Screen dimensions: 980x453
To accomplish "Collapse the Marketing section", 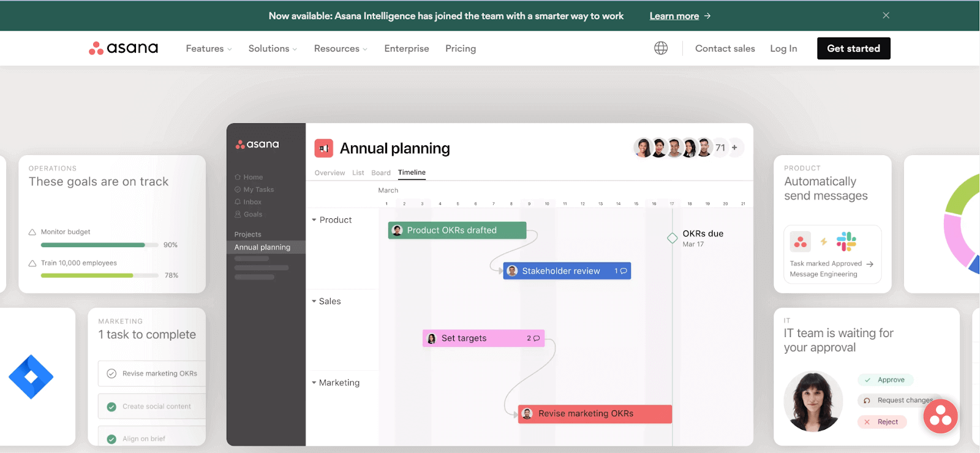I will [314, 383].
